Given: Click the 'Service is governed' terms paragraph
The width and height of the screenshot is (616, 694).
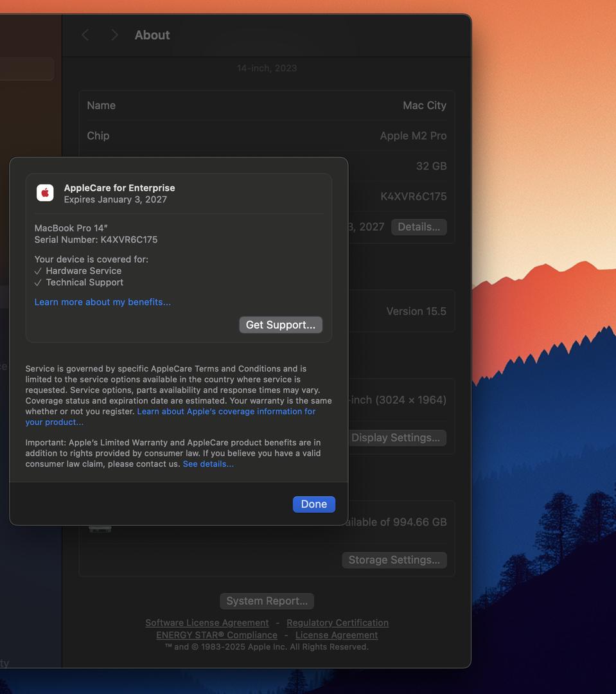Looking at the screenshot, I should (179, 395).
